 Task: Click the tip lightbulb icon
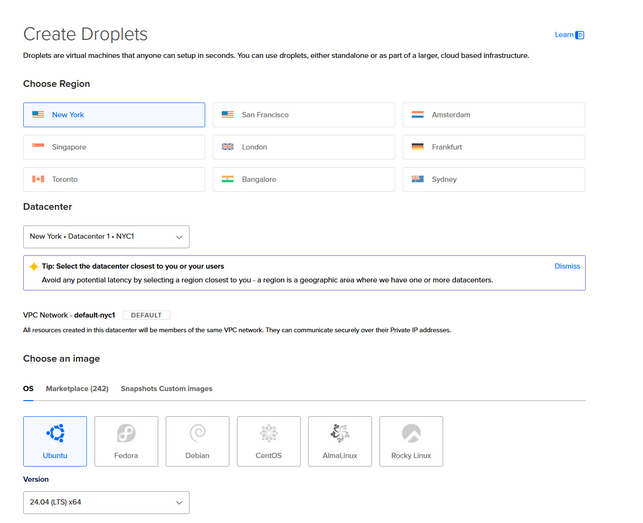(x=34, y=267)
